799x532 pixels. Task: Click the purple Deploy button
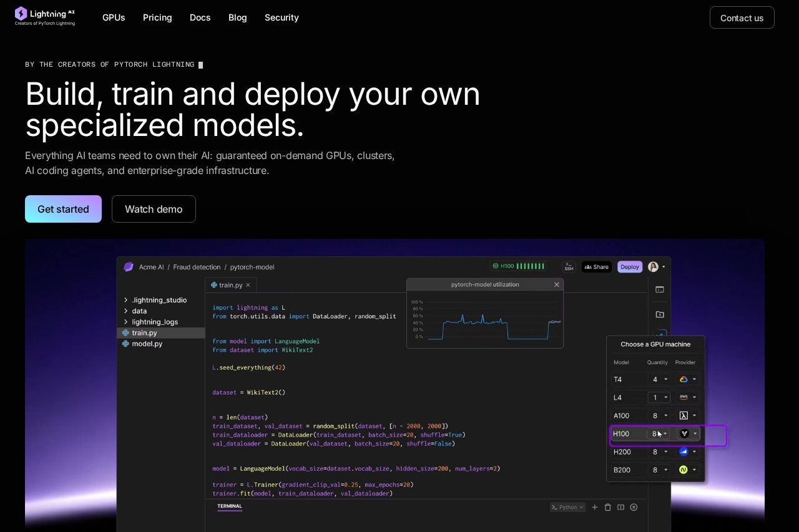pyautogui.click(x=630, y=267)
